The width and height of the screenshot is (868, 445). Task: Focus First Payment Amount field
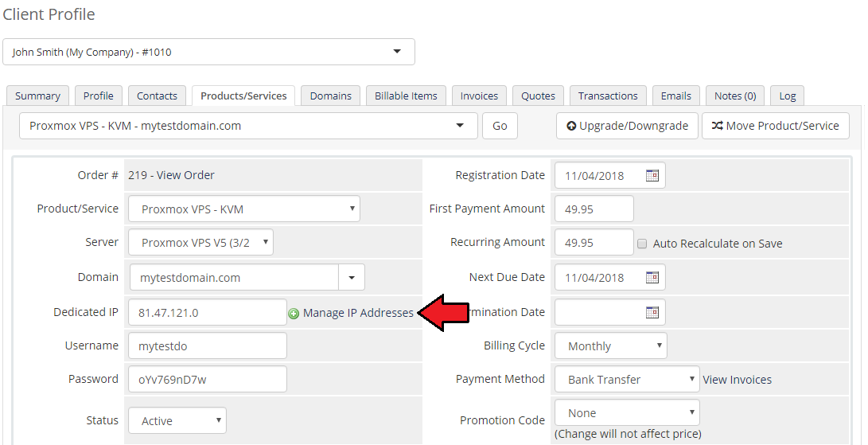[594, 209]
